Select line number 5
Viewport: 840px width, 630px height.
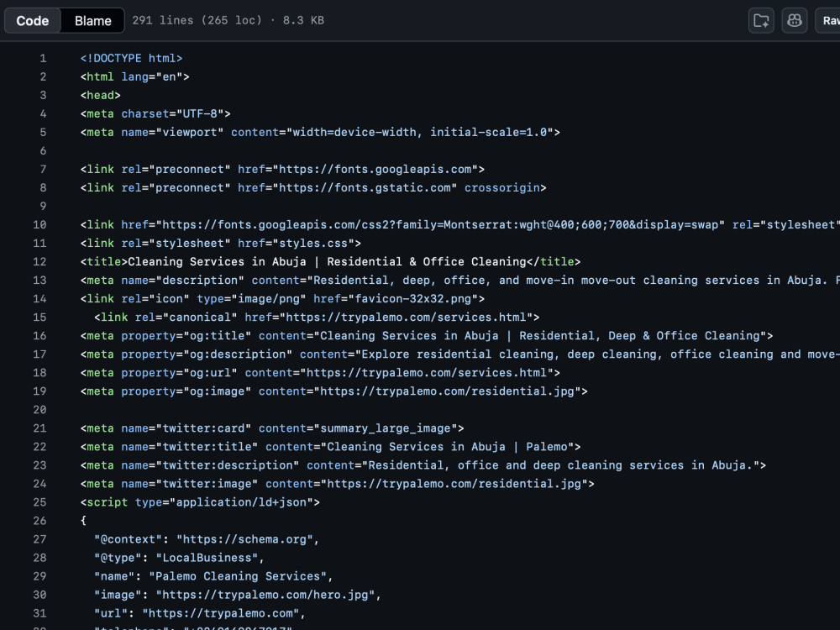pyautogui.click(x=43, y=132)
